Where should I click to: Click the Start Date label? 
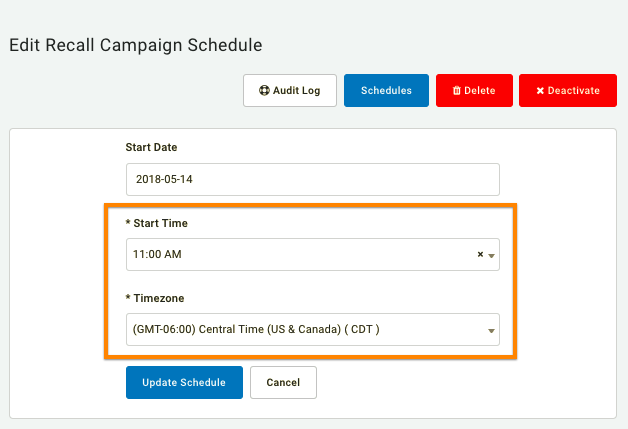click(151, 147)
